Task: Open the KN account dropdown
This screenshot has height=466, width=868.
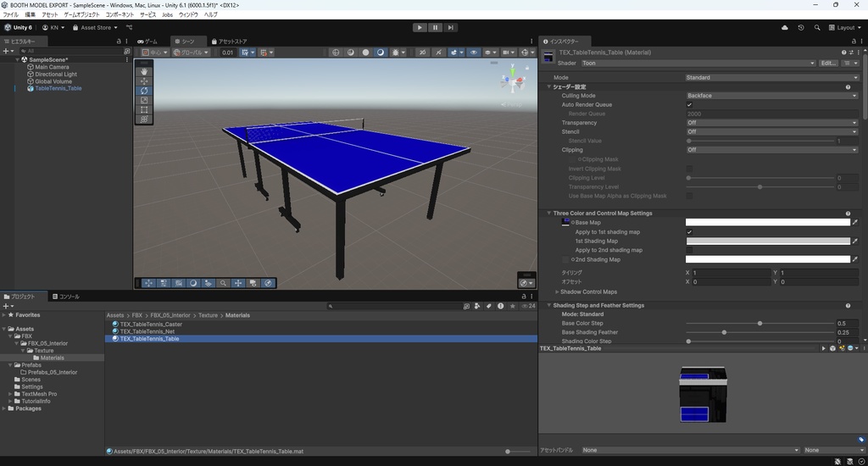Action: [x=53, y=27]
